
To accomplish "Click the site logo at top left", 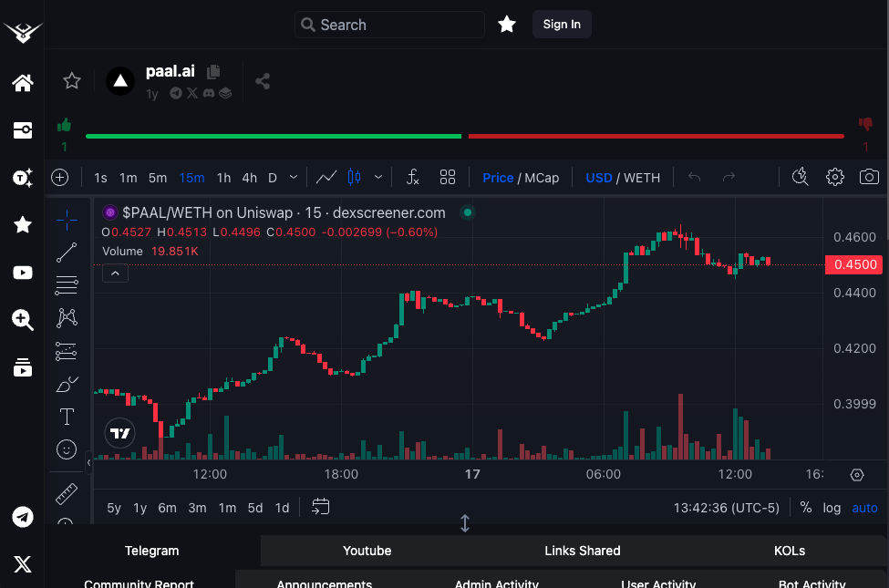I will [x=23, y=32].
